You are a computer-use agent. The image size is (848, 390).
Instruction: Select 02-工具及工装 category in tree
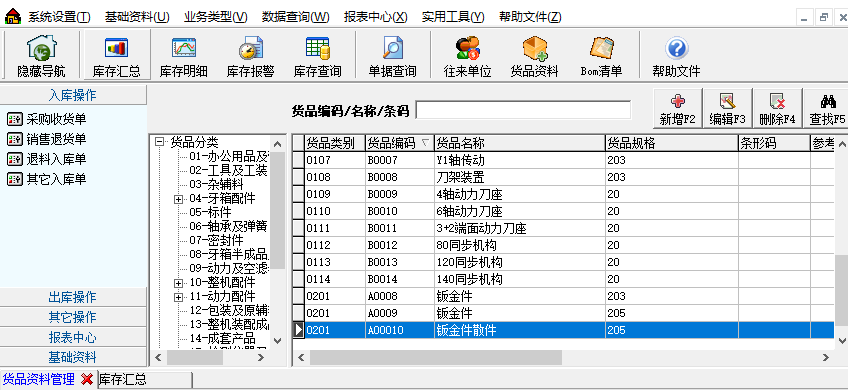pyautogui.click(x=228, y=171)
